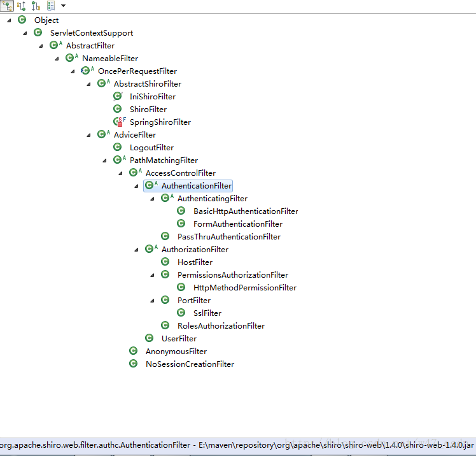Collapse the OncePerRequestFilter node arrow
The height and width of the screenshot is (456, 476).
73,72
